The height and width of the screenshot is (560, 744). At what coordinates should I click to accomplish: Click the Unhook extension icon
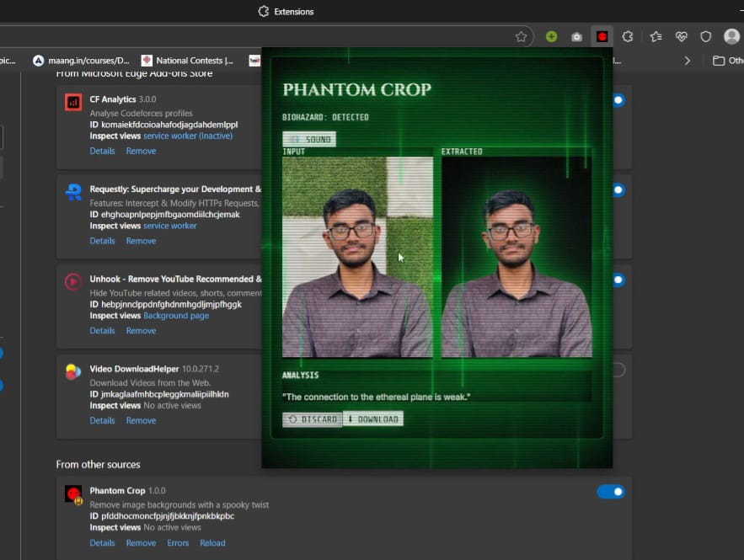point(73,281)
